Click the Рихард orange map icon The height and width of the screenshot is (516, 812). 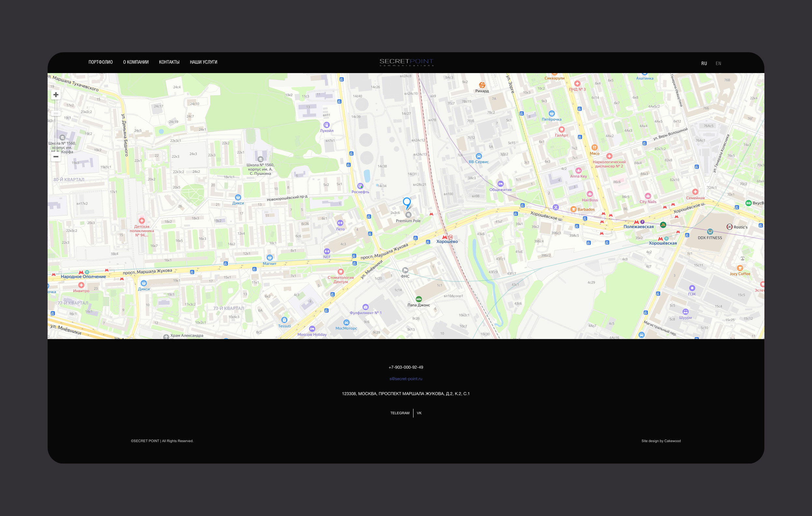(482, 85)
